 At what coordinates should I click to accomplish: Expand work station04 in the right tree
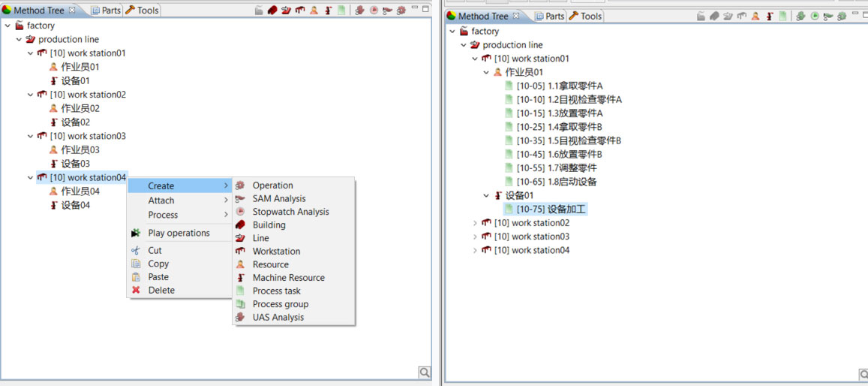475,250
